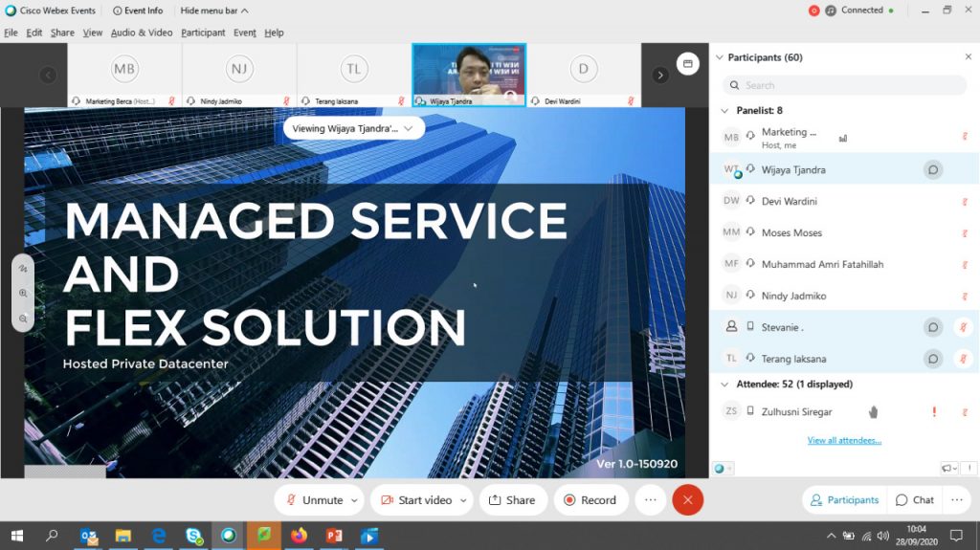The height and width of the screenshot is (550, 980).
Task: Collapse the Attendee section
Action: (x=724, y=385)
